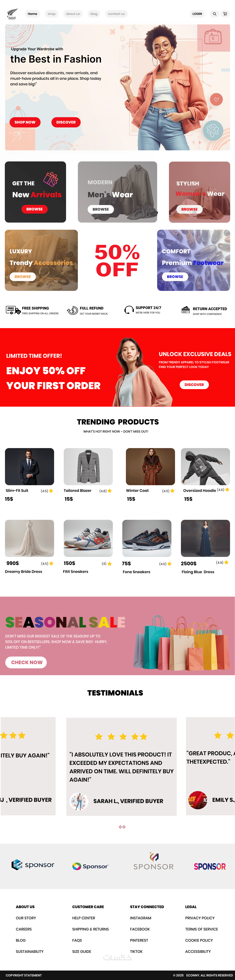
Task: Open the search icon in header
Action: point(214,14)
